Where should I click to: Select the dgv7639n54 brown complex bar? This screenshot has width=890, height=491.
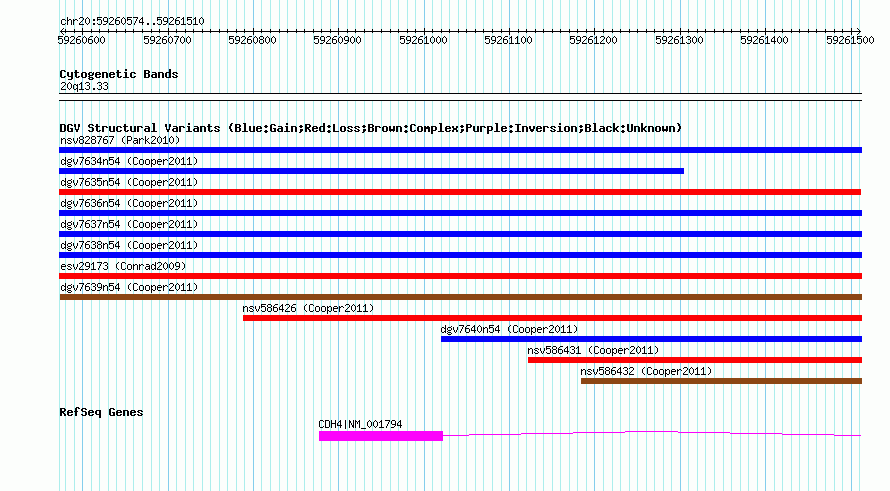[x=460, y=297]
